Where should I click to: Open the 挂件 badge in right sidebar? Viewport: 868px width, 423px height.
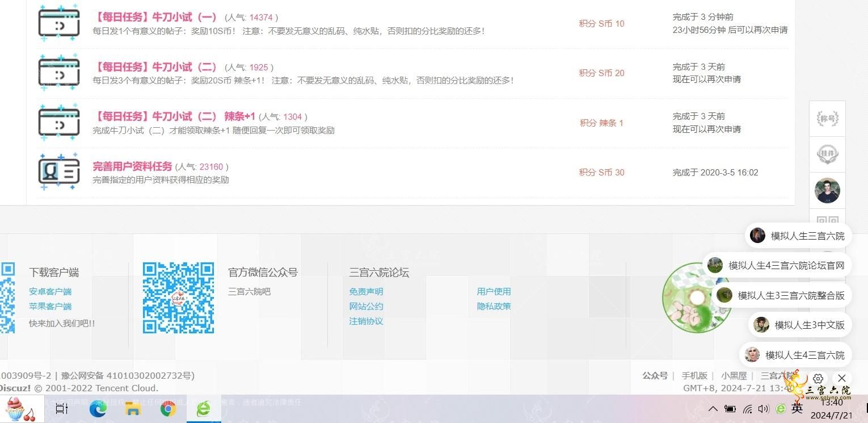coord(827,154)
